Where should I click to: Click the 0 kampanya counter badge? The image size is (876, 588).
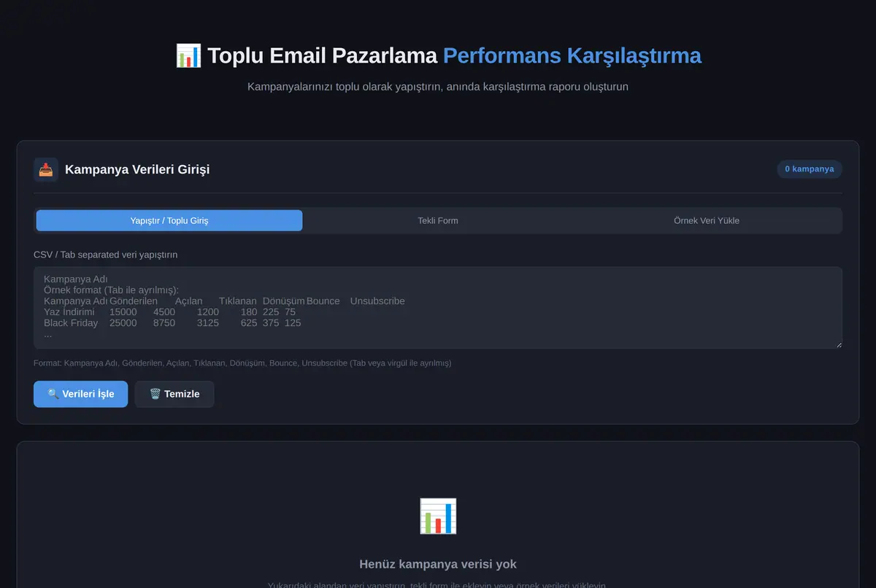coord(810,169)
